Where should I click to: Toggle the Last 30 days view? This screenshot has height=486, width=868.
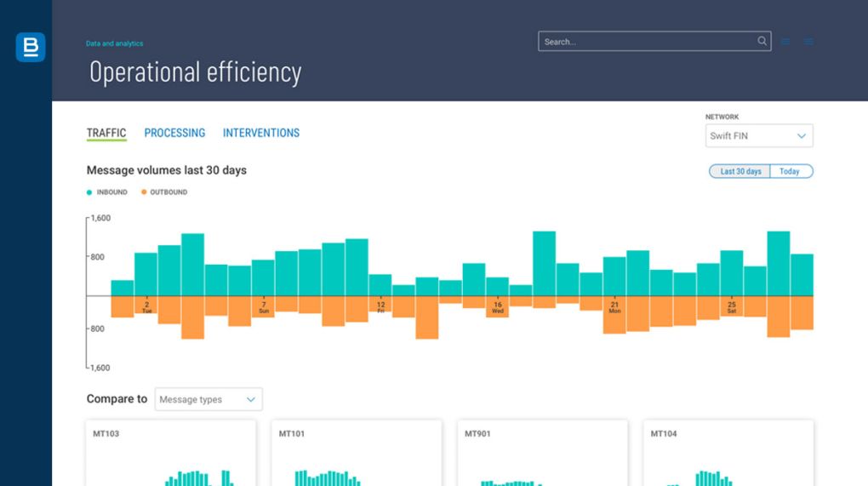740,171
